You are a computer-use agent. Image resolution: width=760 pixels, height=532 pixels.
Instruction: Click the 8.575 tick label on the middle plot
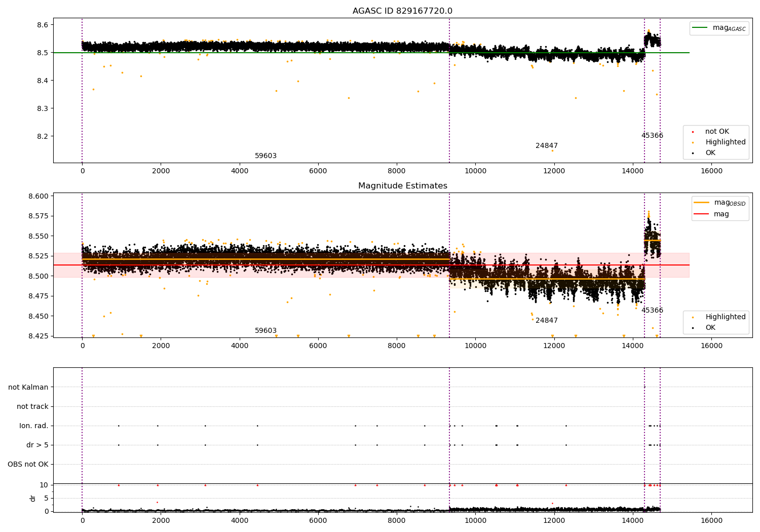point(39,216)
